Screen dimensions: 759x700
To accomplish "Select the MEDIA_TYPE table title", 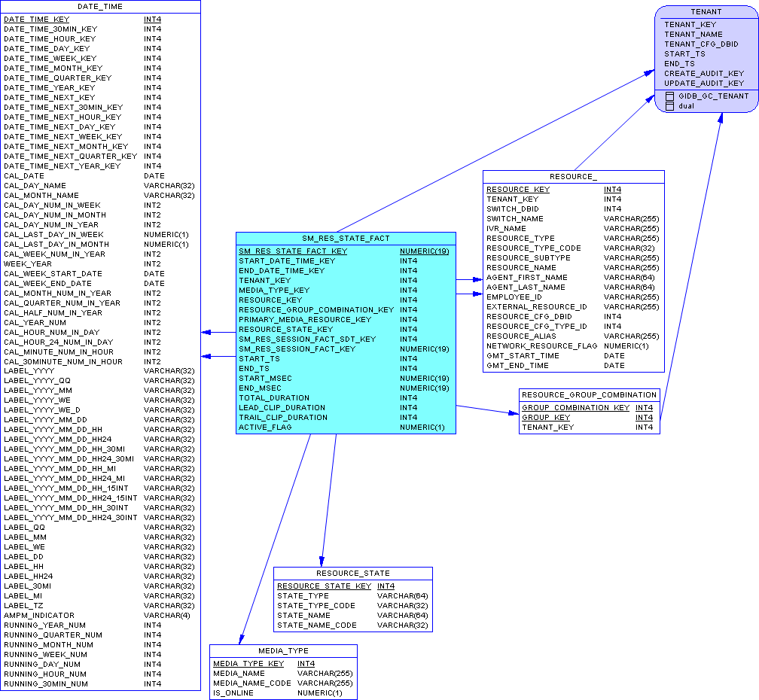I will point(283,650).
